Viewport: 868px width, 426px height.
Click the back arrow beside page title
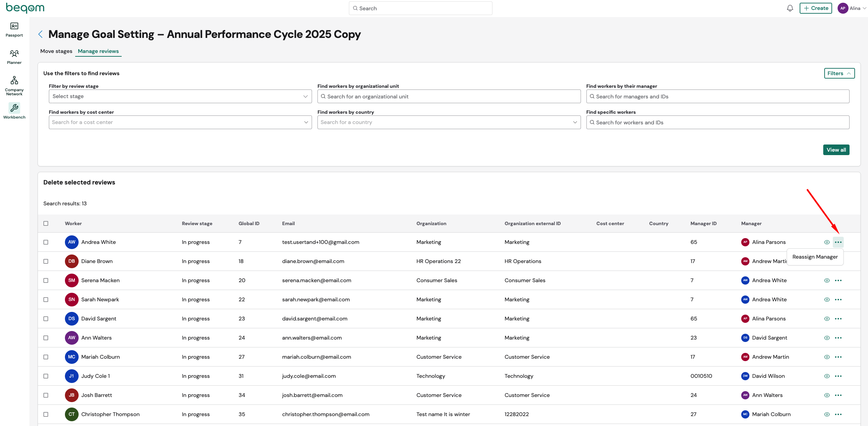point(41,34)
